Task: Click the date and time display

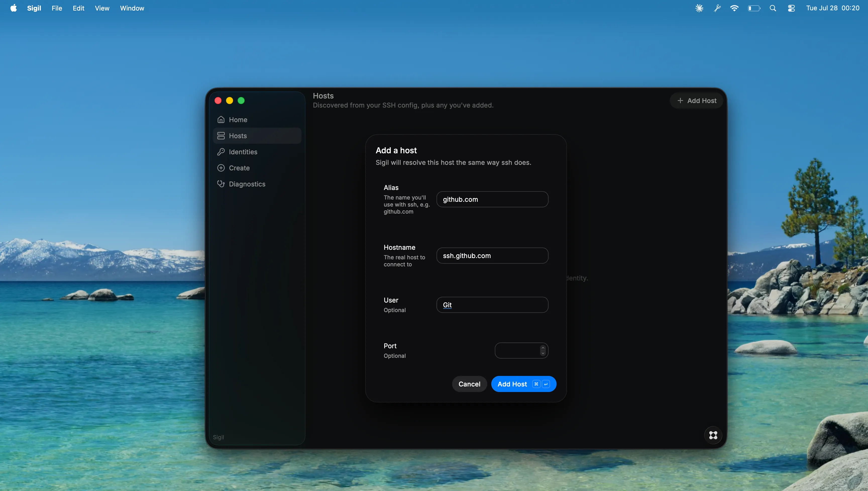Action: (833, 8)
